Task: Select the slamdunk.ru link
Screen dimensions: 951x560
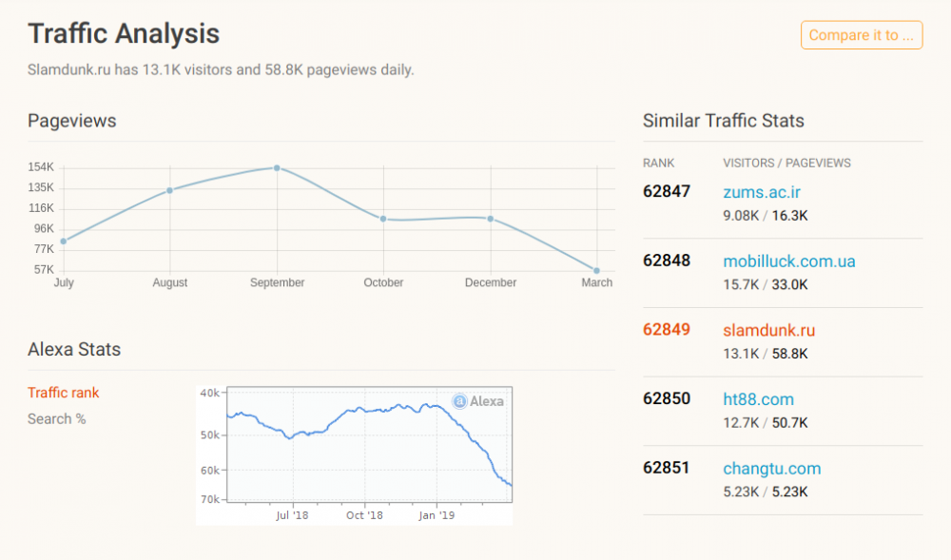Action: [768, 330]
